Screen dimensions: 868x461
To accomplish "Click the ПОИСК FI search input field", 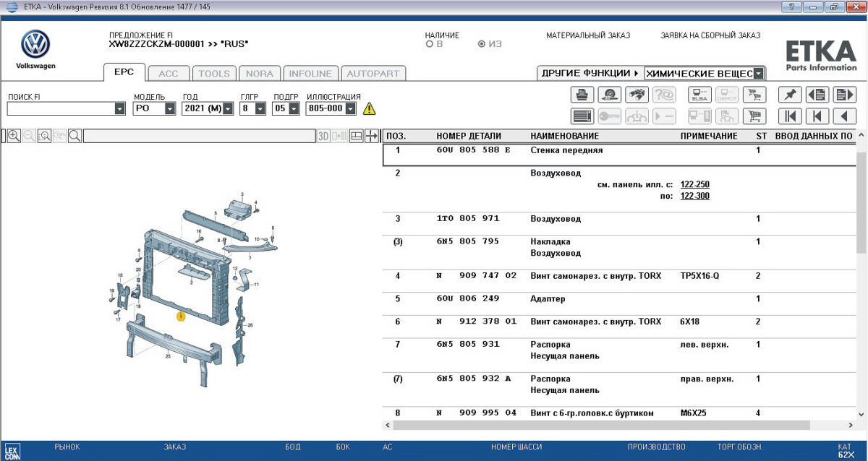I will click(x=61, y=109).
